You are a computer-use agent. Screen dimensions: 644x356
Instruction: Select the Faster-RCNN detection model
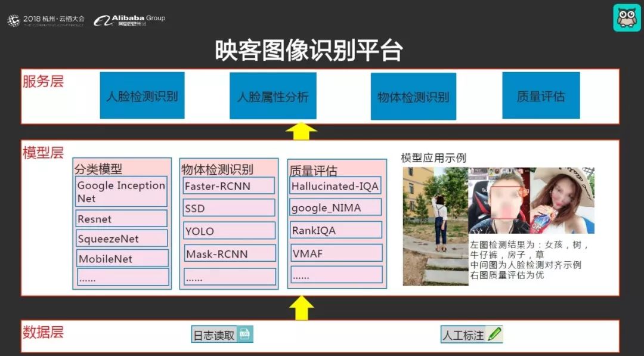(229, 186)
